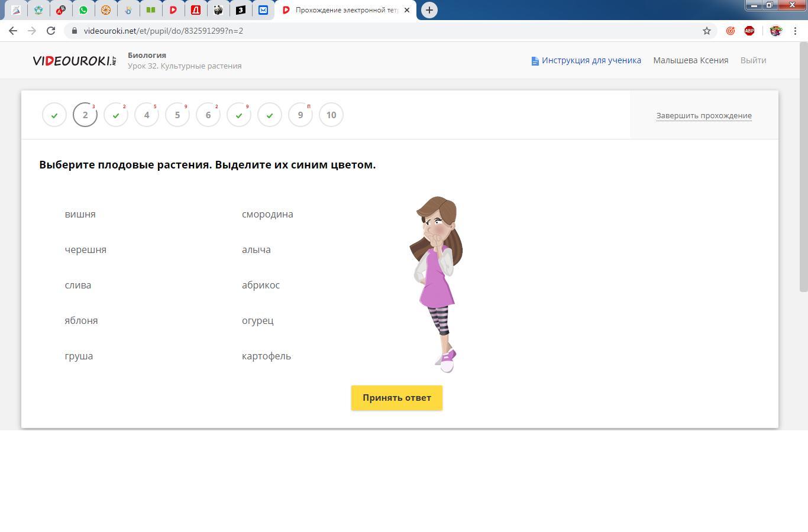
Task: Click the Chrome profile avatar
Action: pyautogui.click(x=775, y=31)
